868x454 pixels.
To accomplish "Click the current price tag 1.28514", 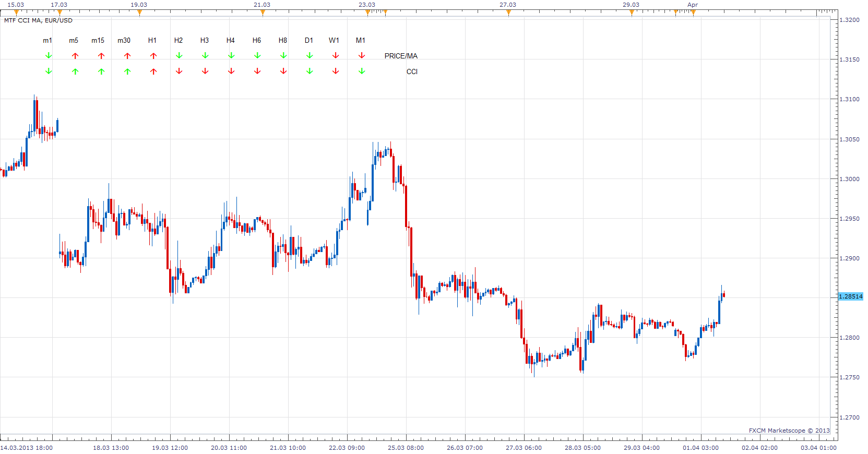I will tap(850, 296).
